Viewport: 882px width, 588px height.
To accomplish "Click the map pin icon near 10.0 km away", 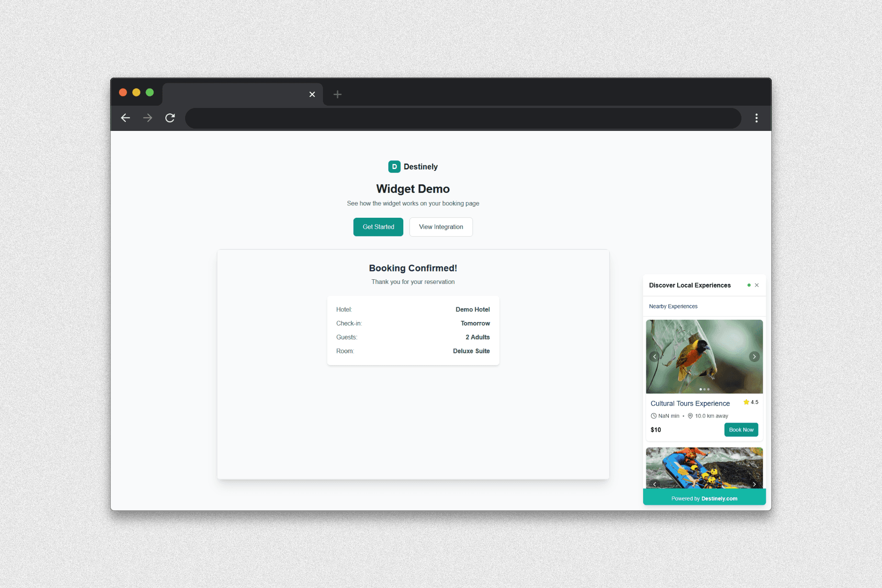I will [690, 416].
